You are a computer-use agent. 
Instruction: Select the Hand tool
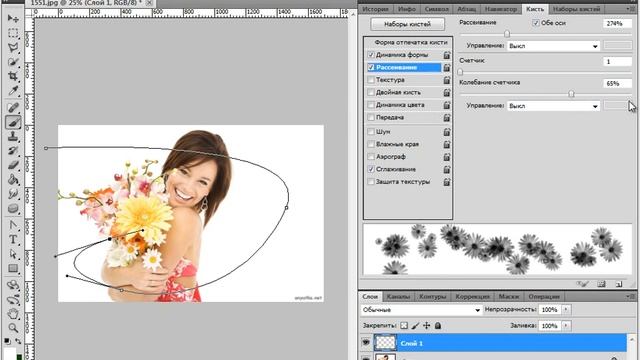13,314
